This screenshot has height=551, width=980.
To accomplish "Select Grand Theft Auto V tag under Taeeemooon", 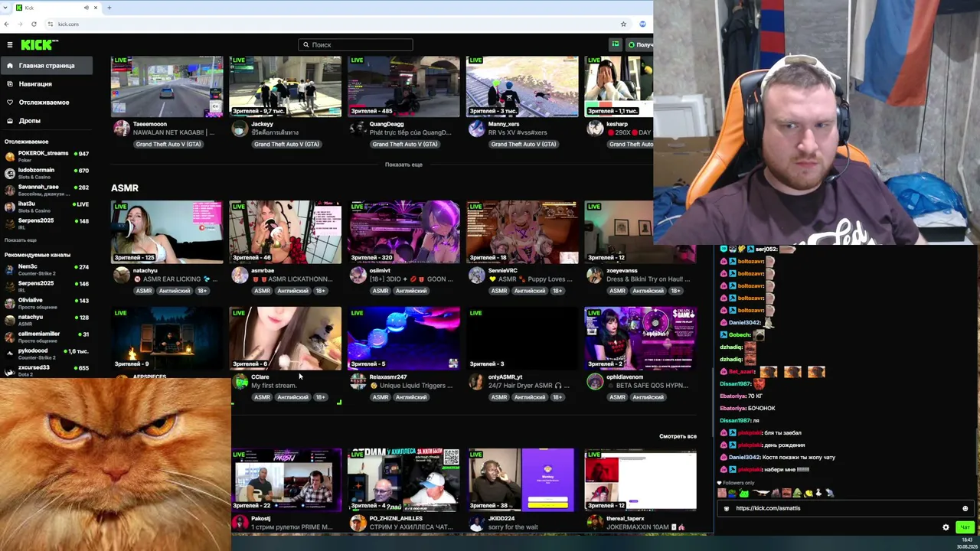I will [x=168, y=145].
